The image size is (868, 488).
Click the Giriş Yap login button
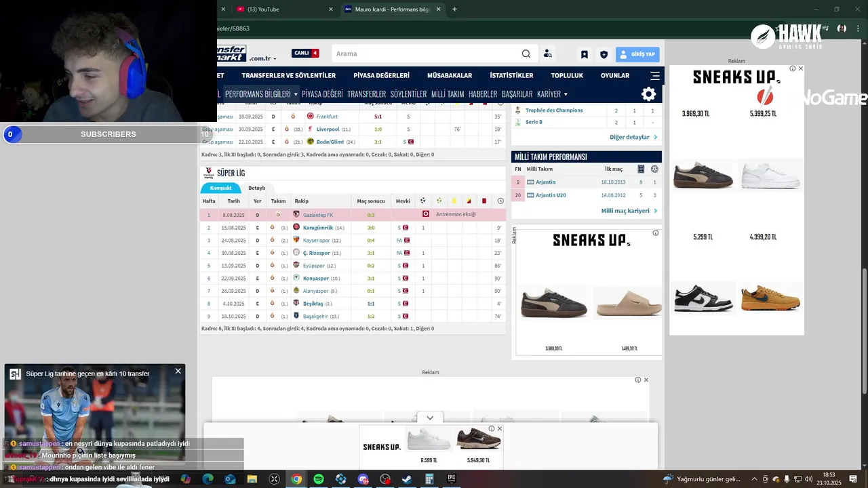point(637,54)
